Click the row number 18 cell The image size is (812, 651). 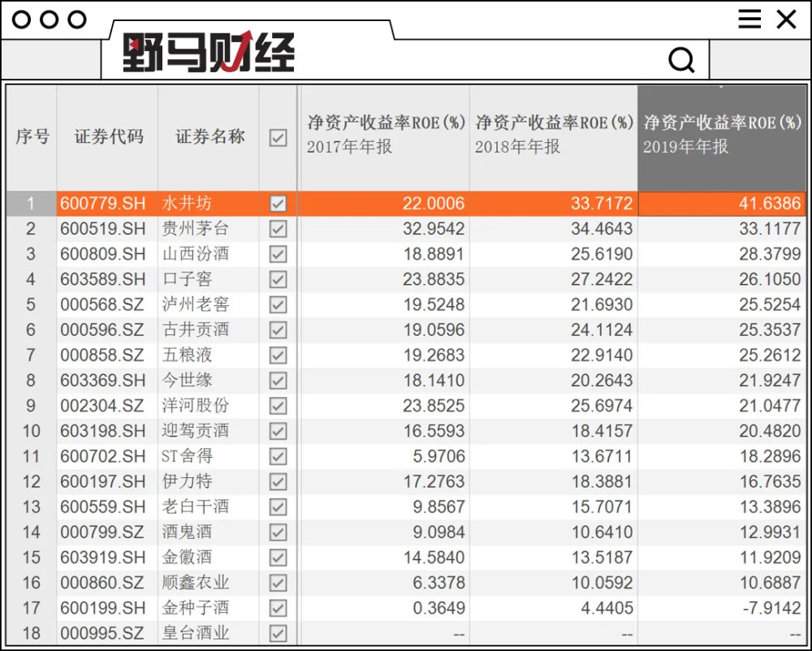click(x=31, y=633)
